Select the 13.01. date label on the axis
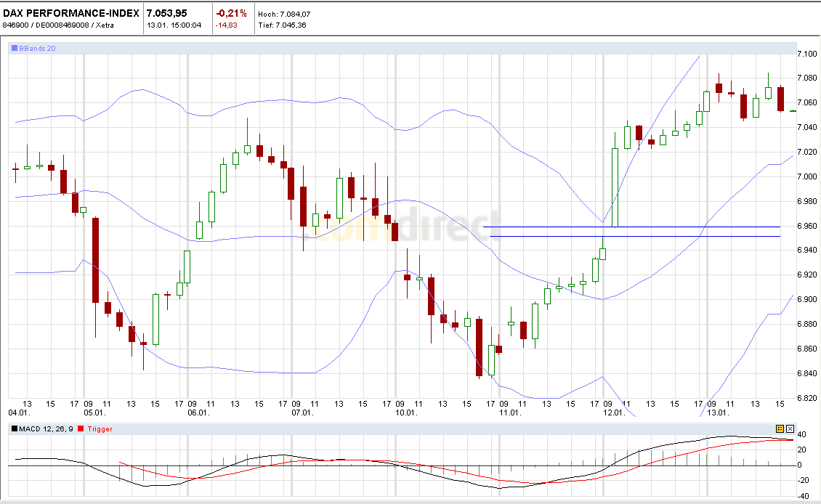The image size is (821, 504). point(719,410)
